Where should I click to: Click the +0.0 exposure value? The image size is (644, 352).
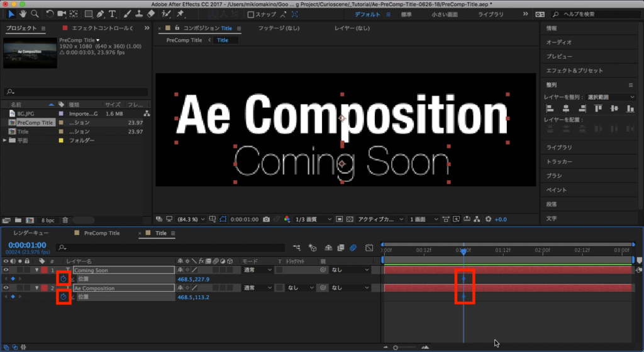coord(500,219)
